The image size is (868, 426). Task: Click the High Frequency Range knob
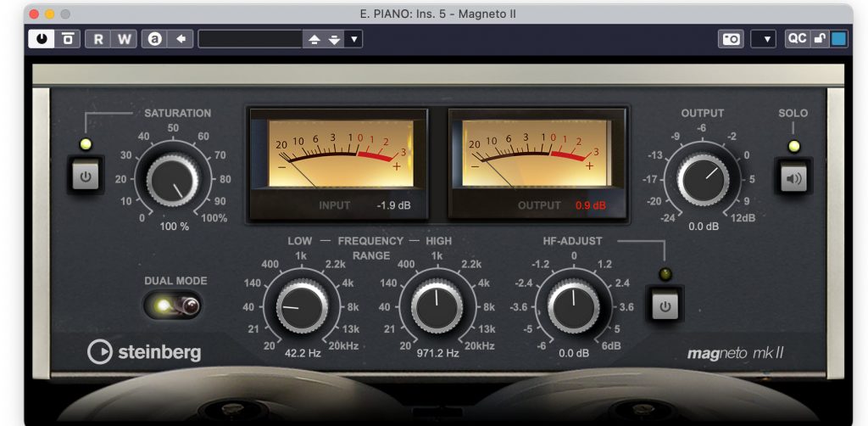[437, 306]
